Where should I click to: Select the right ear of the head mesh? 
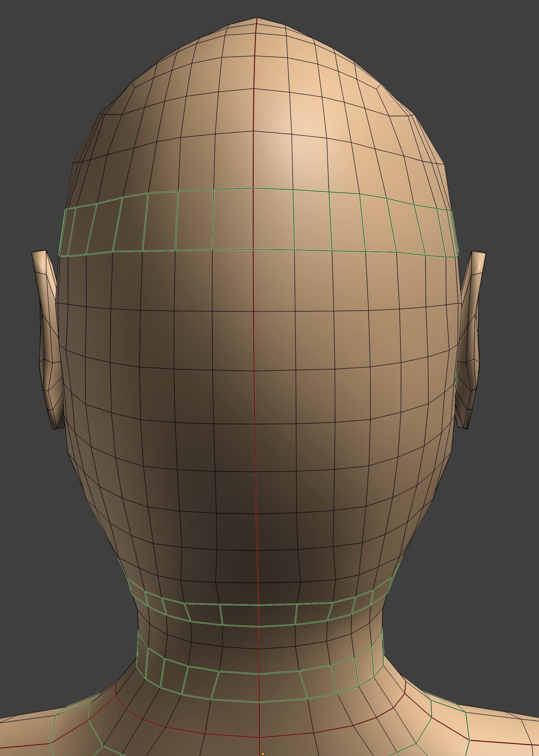coord(470,340)
